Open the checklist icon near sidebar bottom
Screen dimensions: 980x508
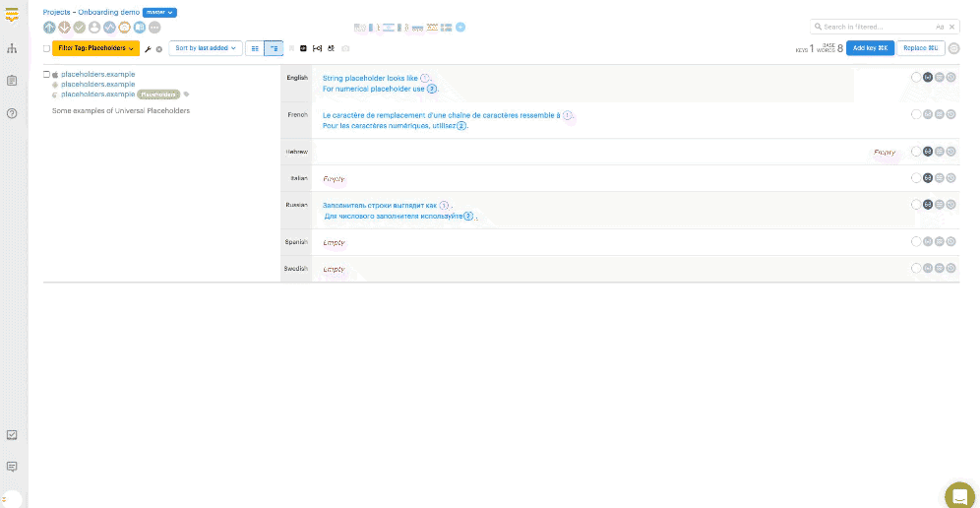click(x=11, y=435)
